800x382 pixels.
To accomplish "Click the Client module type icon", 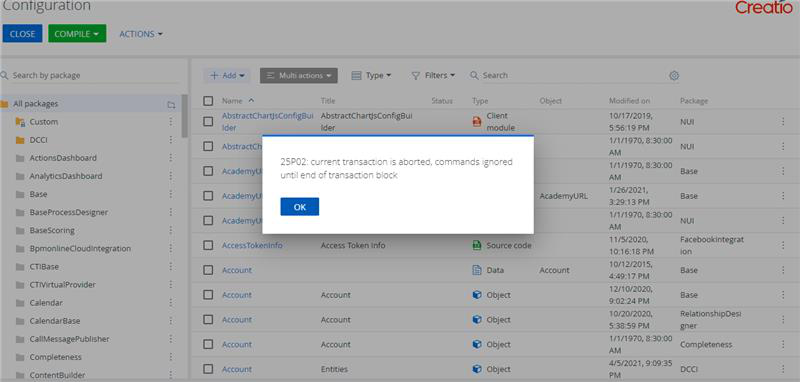I will pos(477,122).
